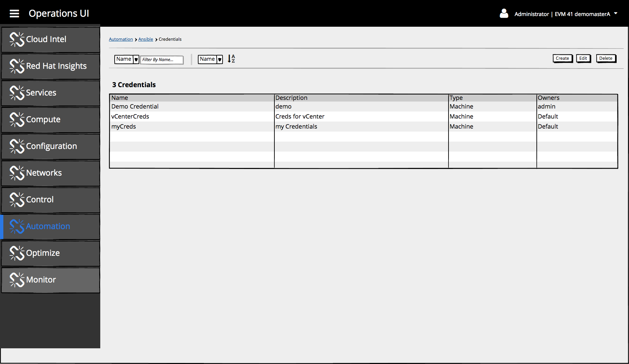Open the Control navigation item
Viewport: 629px width, 364px height.
click(x=40, y=200)
